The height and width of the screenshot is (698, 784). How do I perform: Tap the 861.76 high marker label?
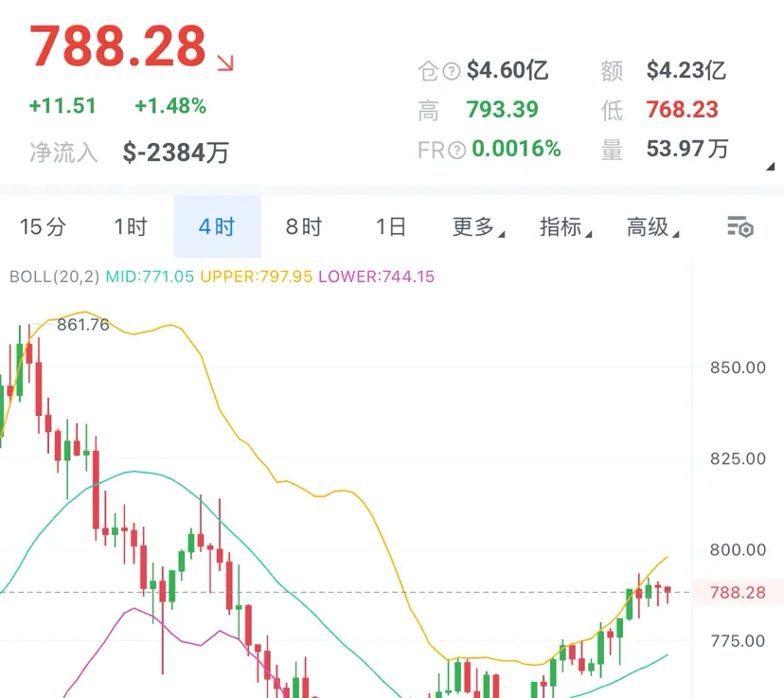(x=83, y=325)
